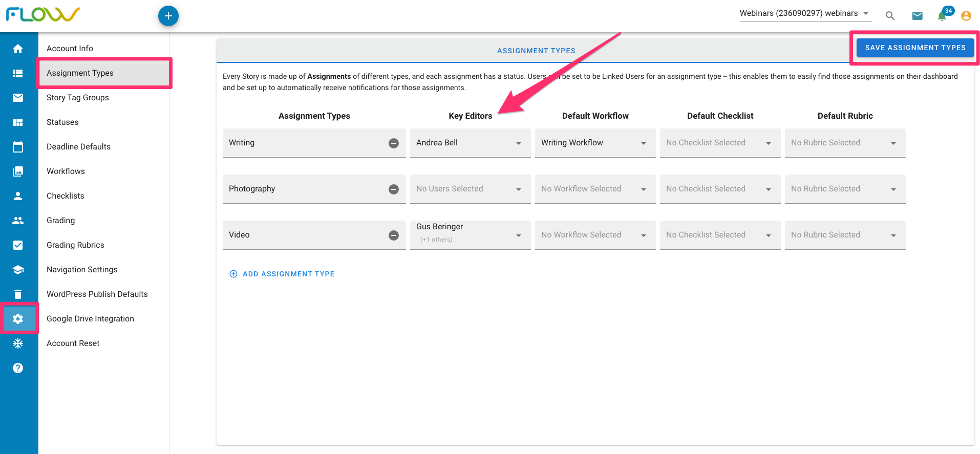Open the list view sidebar icon
The width and height of the screenshot is (980, 454).
click(18, 73)
